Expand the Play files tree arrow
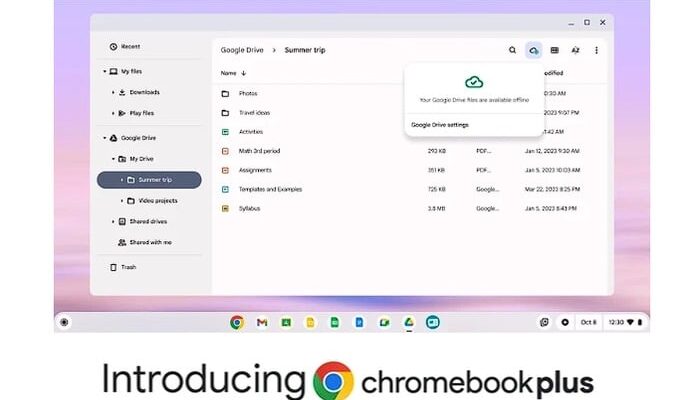The height and width of the screenshot is (400, 700). coord(113,113)
